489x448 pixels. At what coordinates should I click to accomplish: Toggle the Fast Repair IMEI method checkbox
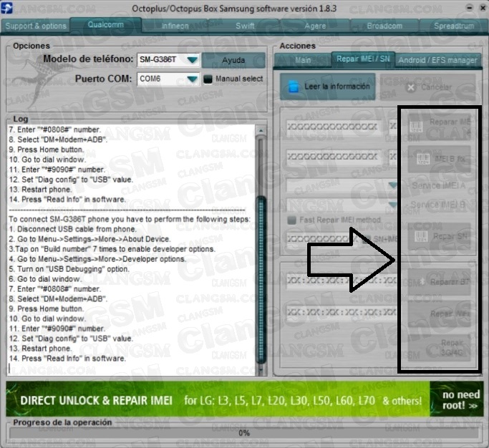(291, 220)
